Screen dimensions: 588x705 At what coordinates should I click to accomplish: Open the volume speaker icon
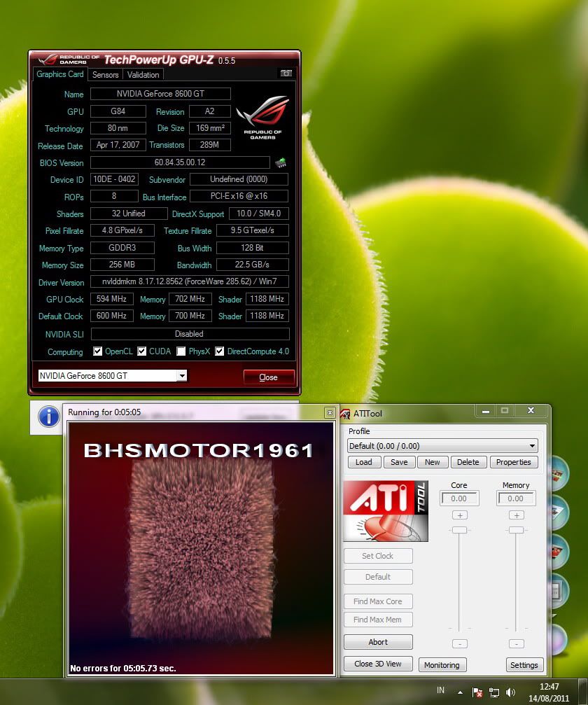point(510,692)
